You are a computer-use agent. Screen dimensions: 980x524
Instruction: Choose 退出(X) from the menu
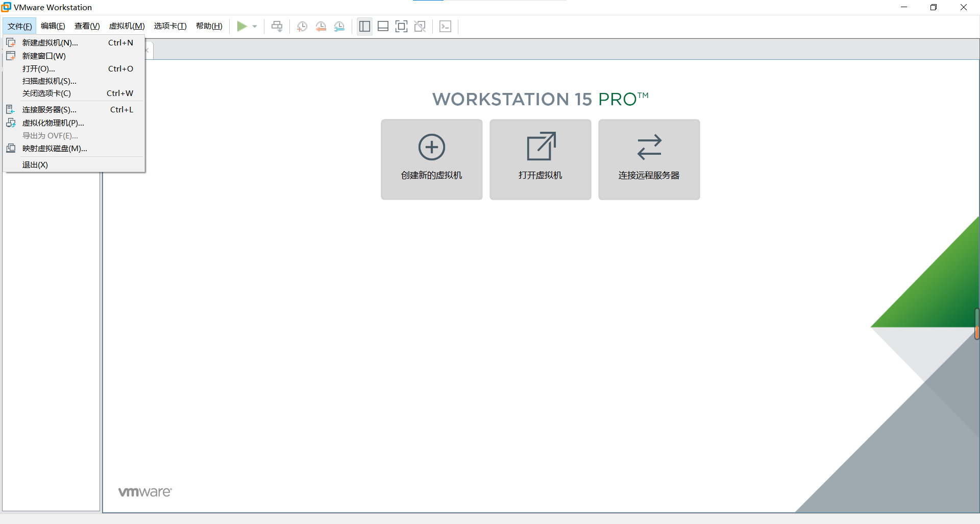point(75,165)
